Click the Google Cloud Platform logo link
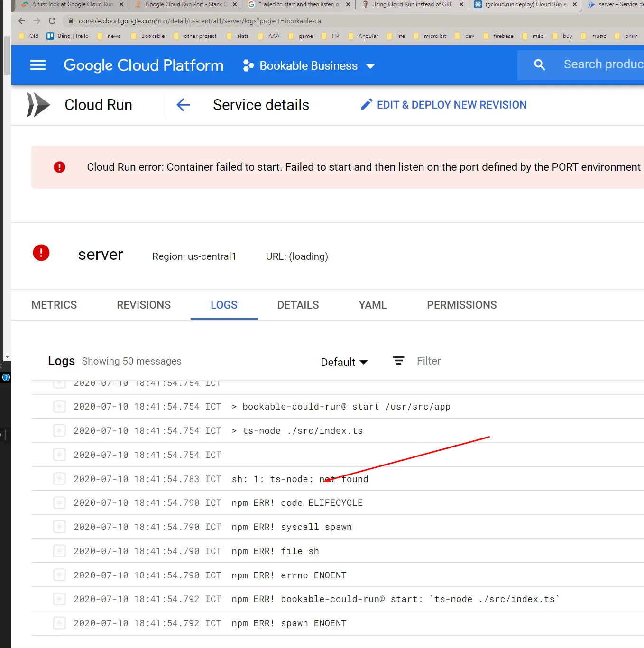 (143, 65)
